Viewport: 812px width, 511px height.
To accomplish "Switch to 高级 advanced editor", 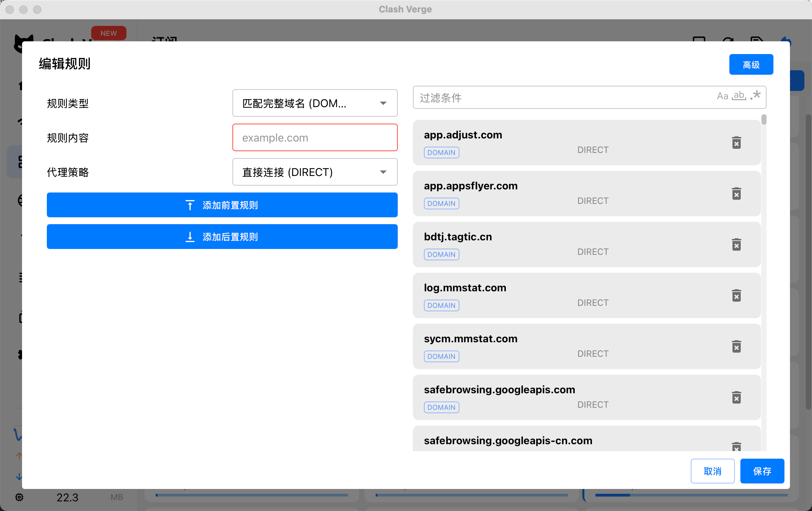I will coord(751,64).
